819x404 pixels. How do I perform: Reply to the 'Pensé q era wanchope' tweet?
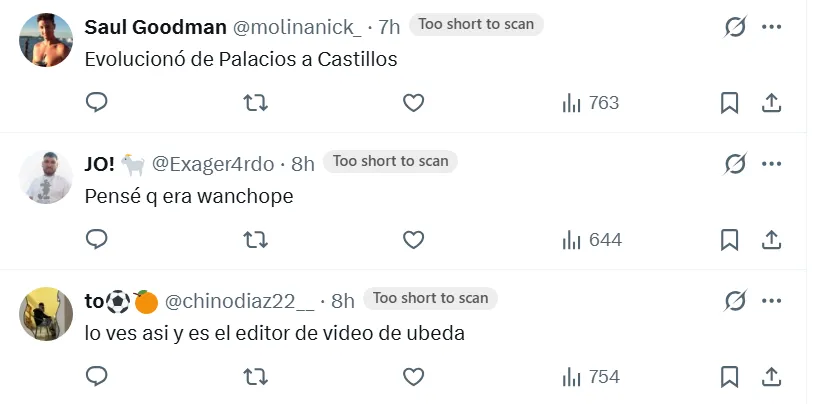coord(97,239)
